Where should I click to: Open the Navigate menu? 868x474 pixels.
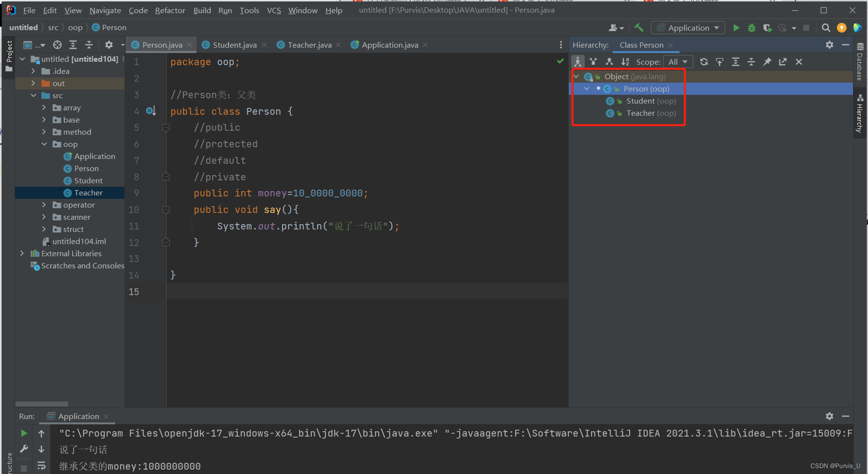pyautogui.click(x=105, y=10)
